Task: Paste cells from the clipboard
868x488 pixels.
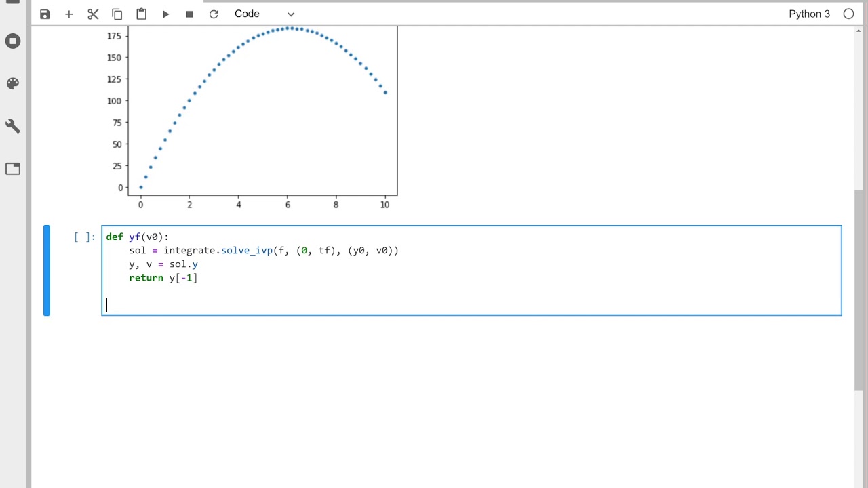Action: click(141, 14)
